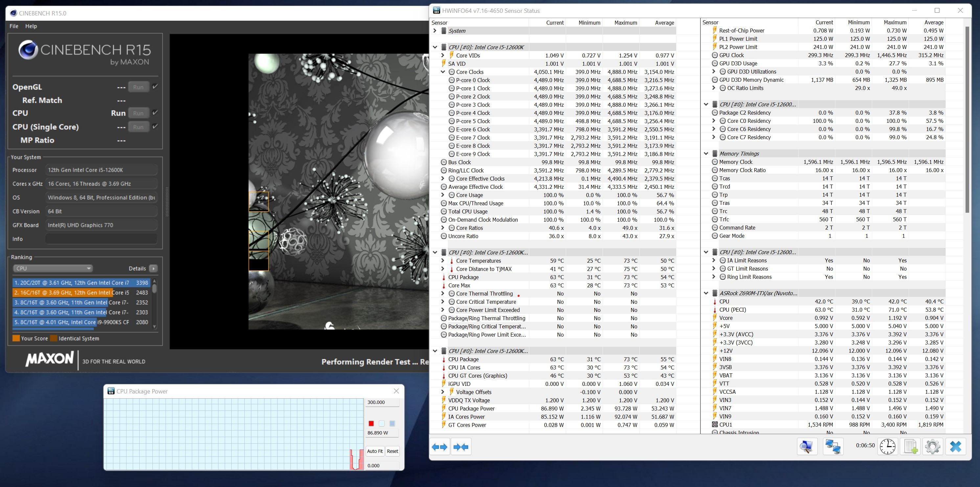The image size is (980, 487).
Task: Click Run button for CPU test
Action: pos(139,113)
